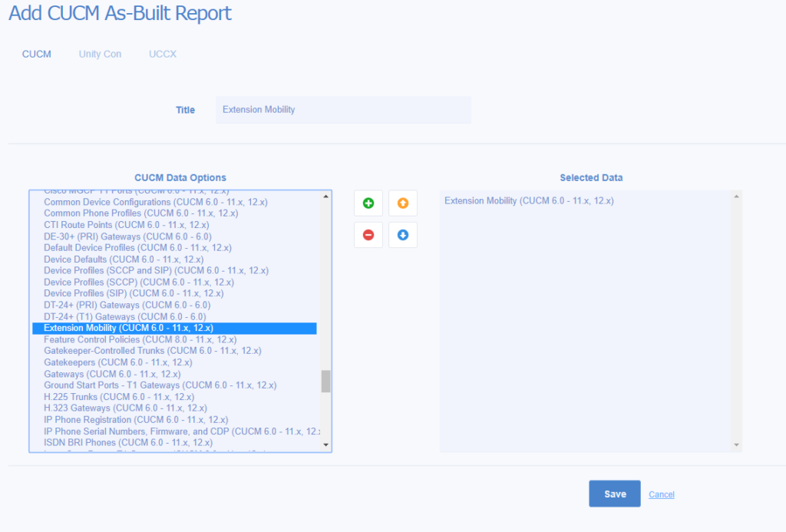Click the CUCM Data Options scroll down arrow
786x532 pixels.
(x=325, y=444)
